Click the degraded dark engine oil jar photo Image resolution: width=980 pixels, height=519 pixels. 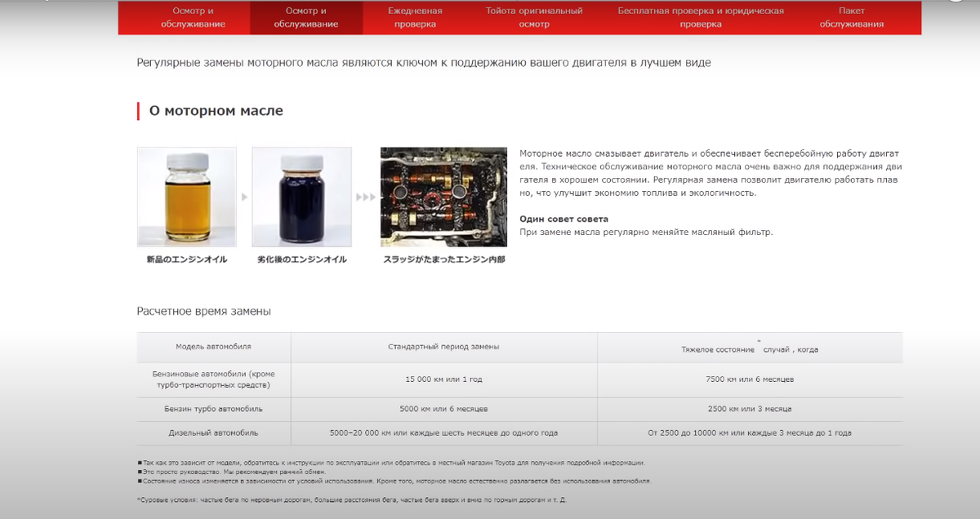(301, 197)
